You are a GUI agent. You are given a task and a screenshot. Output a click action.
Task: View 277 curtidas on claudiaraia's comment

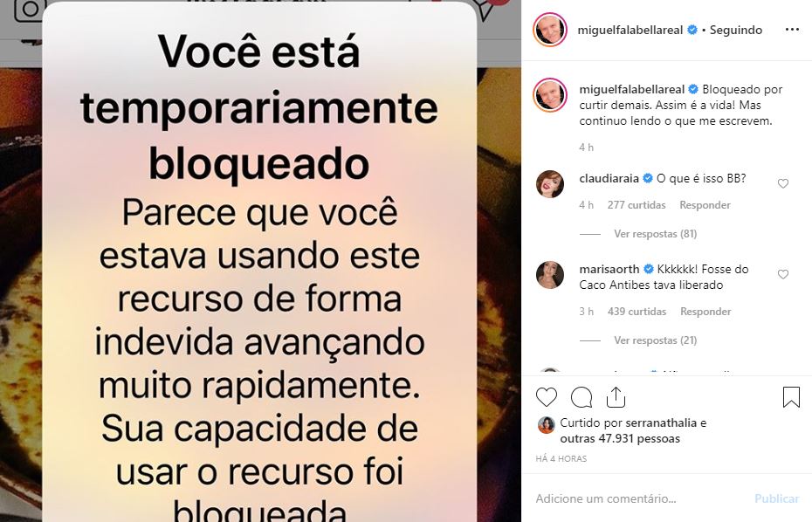click(637, 205)
